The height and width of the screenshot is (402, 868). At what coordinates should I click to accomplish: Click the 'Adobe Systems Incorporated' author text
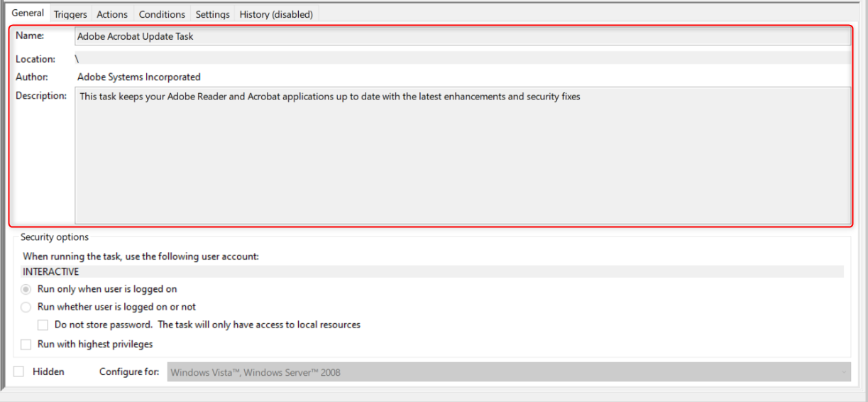[139, 77]
